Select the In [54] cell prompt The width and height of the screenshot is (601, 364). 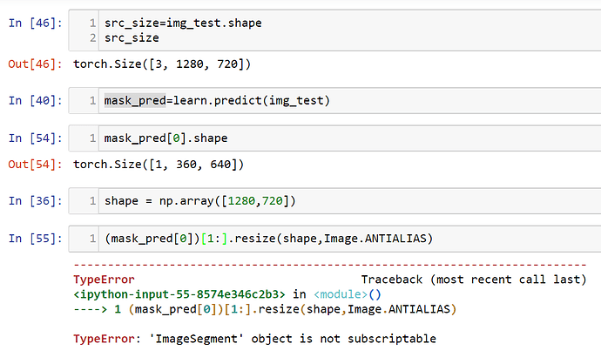pyautogui.click(x=34, y=138)
